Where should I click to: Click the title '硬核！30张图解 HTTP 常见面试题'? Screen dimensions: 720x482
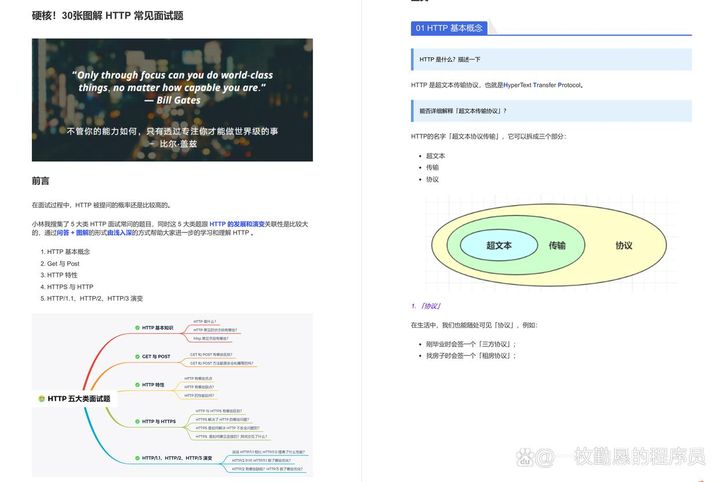(x=107, y=16)
